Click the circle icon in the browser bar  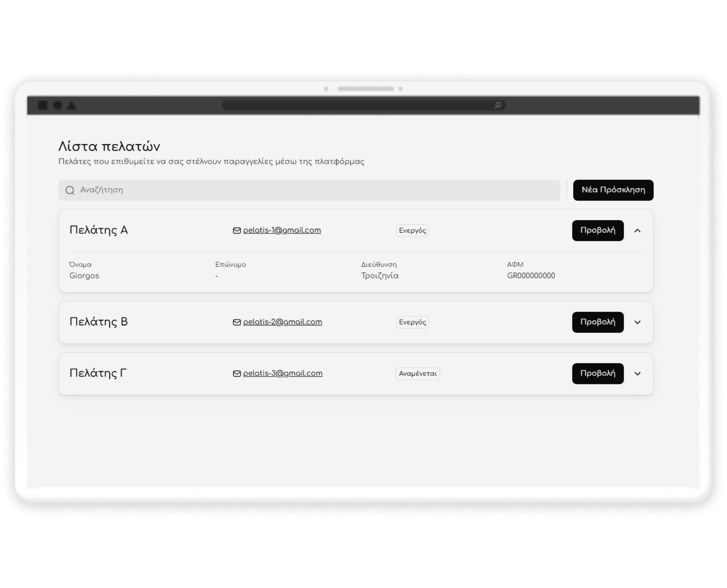point(58,105)
